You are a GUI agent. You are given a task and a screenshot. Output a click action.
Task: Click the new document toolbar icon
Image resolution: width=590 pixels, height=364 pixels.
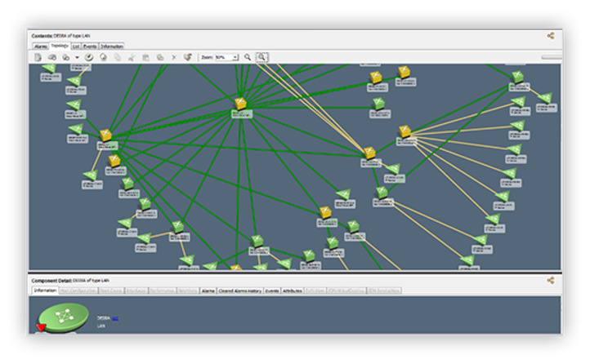38,57
